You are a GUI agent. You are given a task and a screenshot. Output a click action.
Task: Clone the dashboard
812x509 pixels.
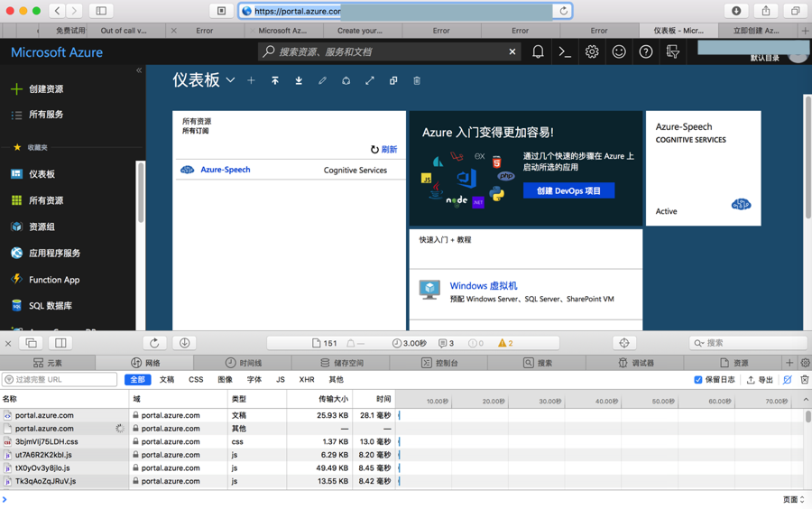pyautogui.click(x=393, y=80)
